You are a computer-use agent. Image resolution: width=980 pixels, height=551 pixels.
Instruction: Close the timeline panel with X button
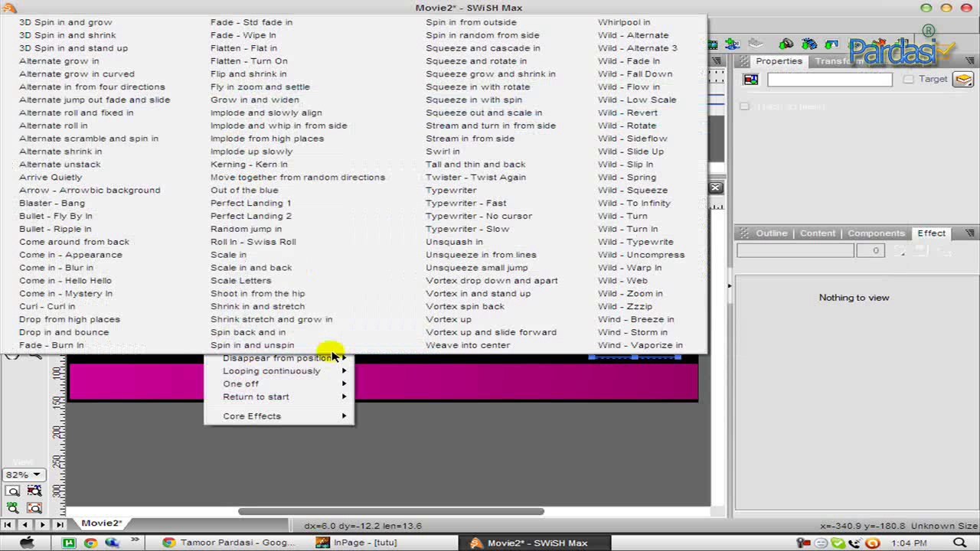coord(715,187)
